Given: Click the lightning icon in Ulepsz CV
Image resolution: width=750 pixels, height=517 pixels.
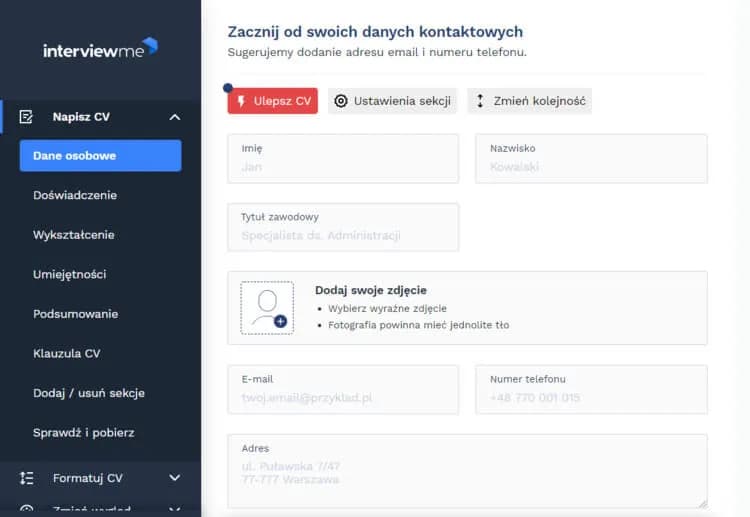Looking at the screenshot, I should click(x=240, y=101).
